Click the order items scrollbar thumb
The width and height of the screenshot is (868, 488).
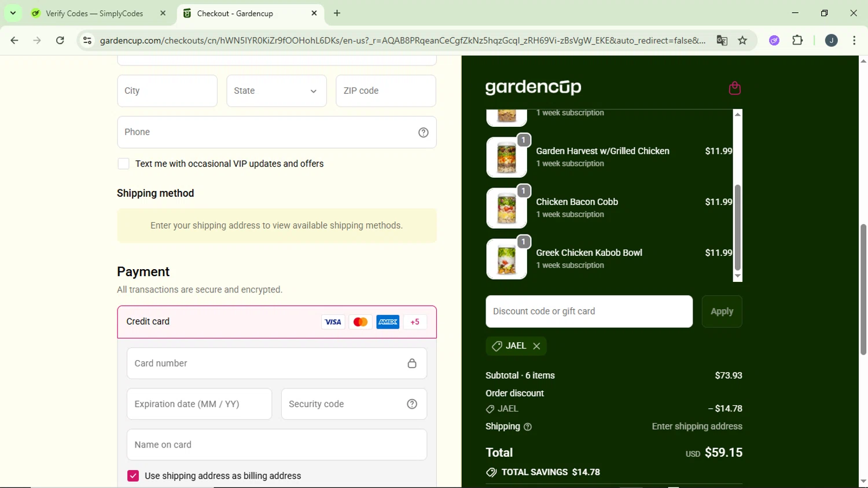point(737,228)
